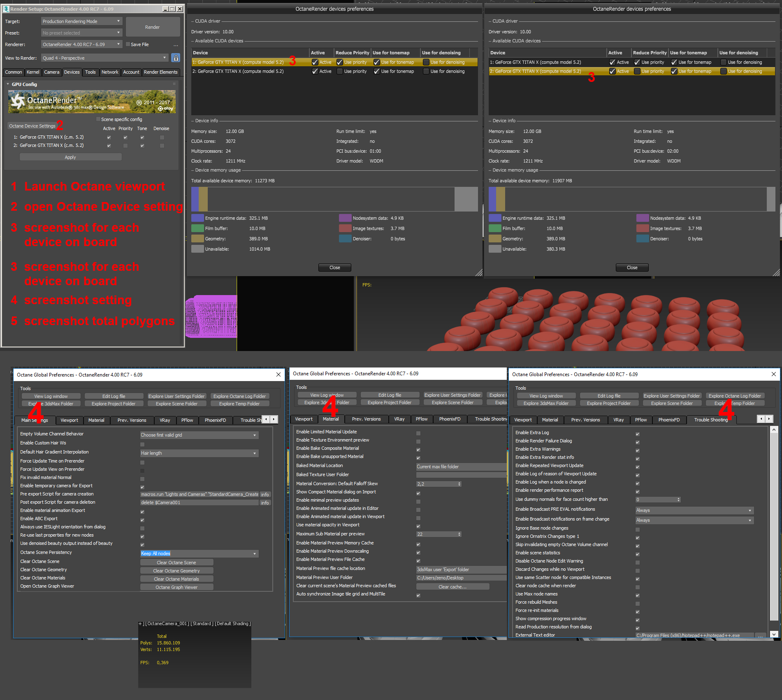782x700 pixels.
Task: Enable the Save File checkbox
Action: pos(128,44)
